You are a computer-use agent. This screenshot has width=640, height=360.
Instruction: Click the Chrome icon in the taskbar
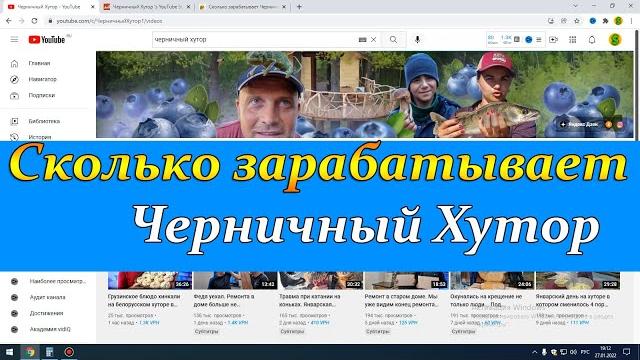click(x=30, y=352)
